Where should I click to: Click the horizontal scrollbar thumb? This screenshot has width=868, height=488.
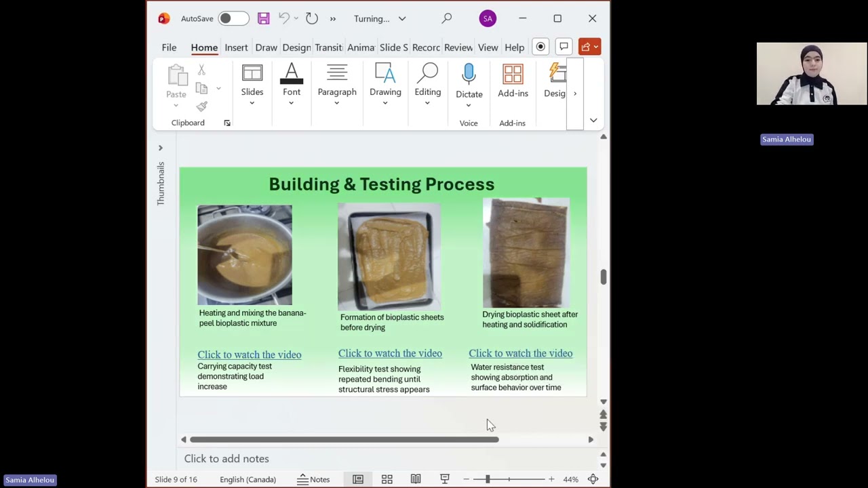(x=344, y=440)
